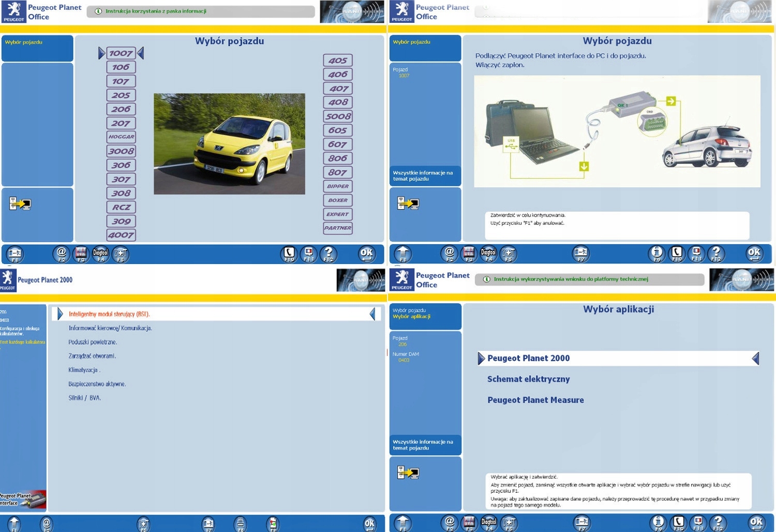Click the laptop and interface connection diagram

(617, 131)
